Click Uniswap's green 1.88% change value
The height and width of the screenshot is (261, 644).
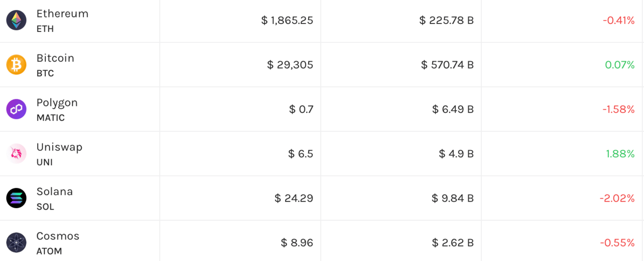coord(620,154)
